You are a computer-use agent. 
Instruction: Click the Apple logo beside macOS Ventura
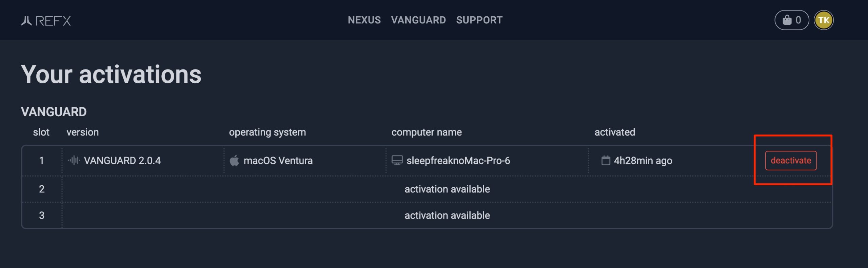point(234,160)
